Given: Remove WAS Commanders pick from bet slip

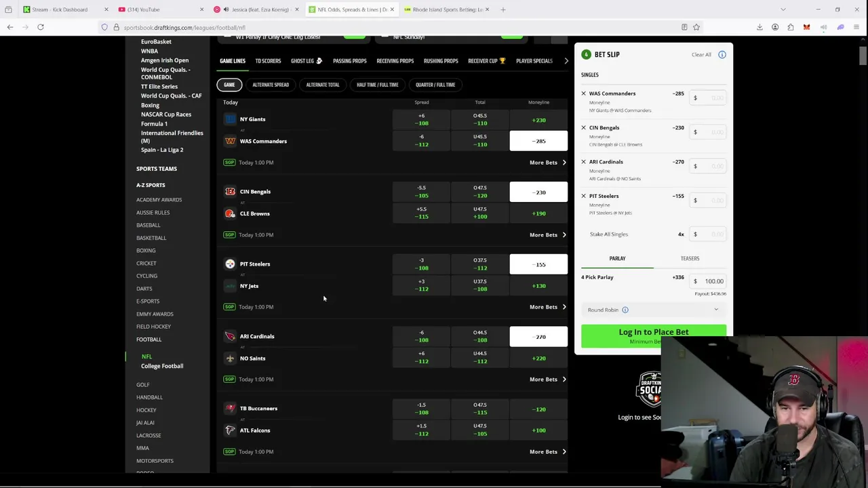Looking at the screenshot, I should coord(583,94).
